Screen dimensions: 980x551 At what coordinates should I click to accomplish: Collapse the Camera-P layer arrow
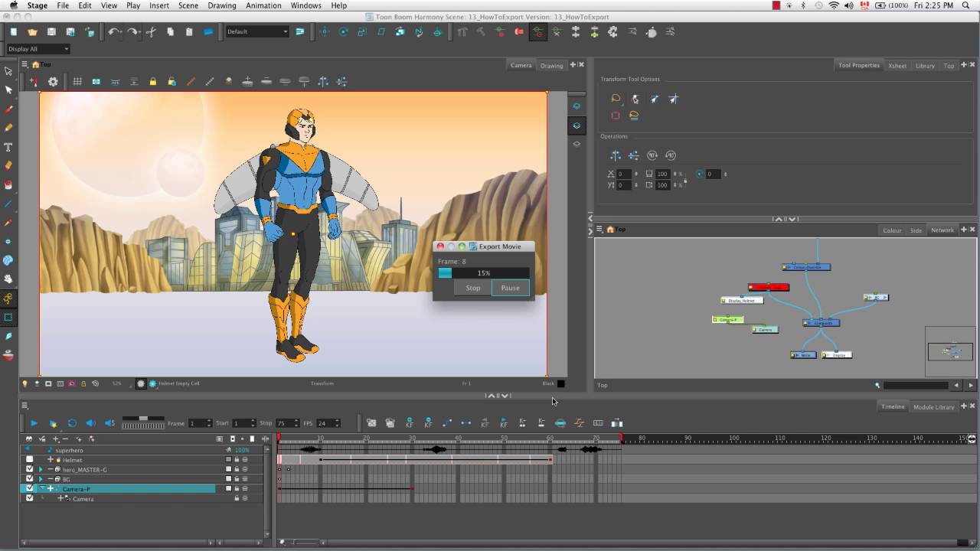(x=41, y=488)
